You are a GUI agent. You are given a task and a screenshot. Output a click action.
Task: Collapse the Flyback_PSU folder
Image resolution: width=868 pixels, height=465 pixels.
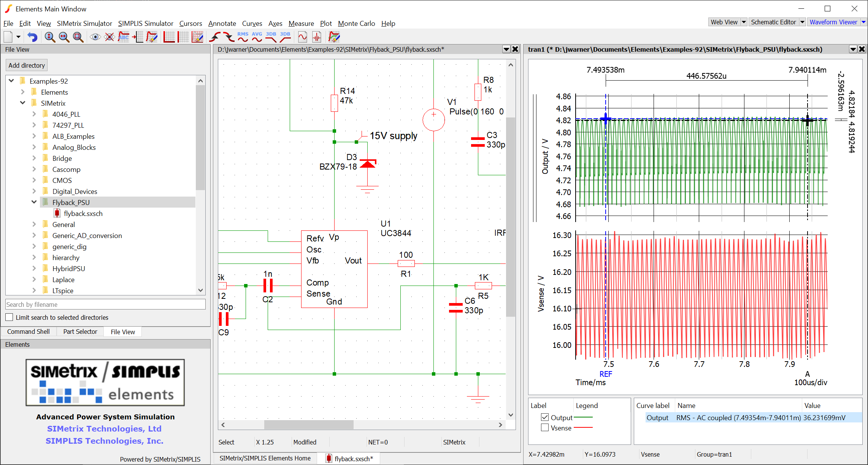pyautogui.click(x=34, y=202)
